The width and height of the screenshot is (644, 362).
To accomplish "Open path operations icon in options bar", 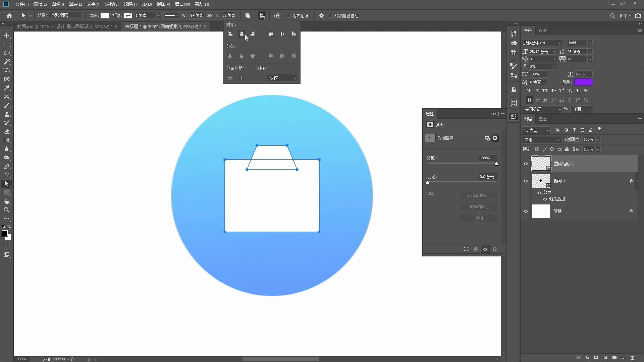I will pyautogui.click(x=248, y=16).
